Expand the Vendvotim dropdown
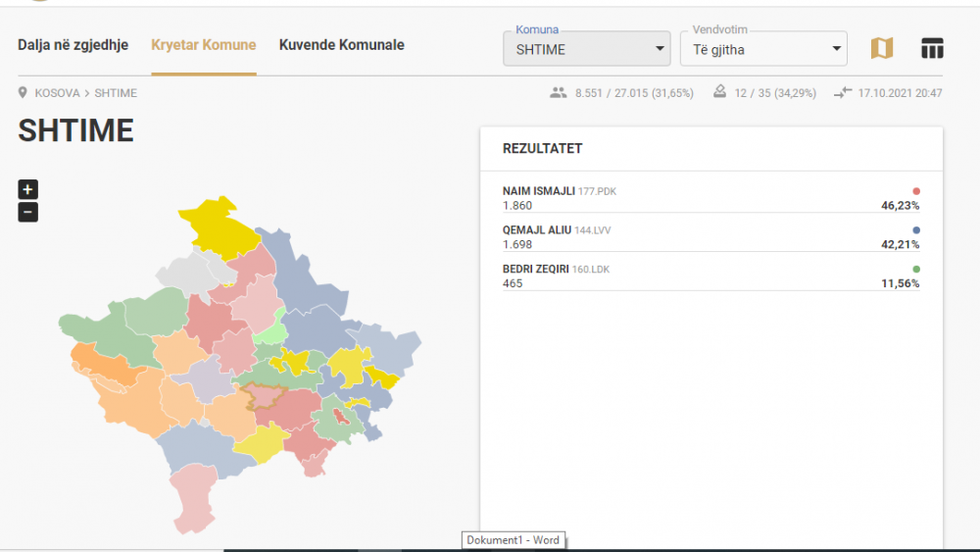The height and width of the screenshot is (552, 980). click(763, 49)
